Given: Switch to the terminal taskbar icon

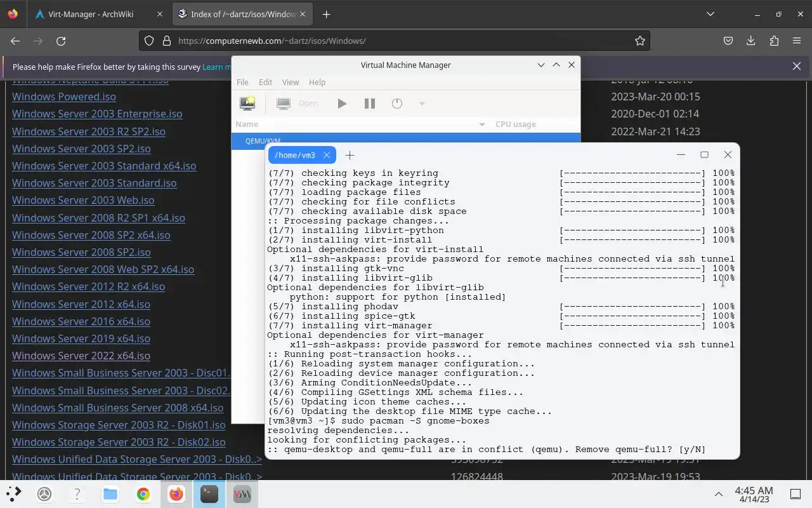Looking at the screenshot, I should point(209,493).
